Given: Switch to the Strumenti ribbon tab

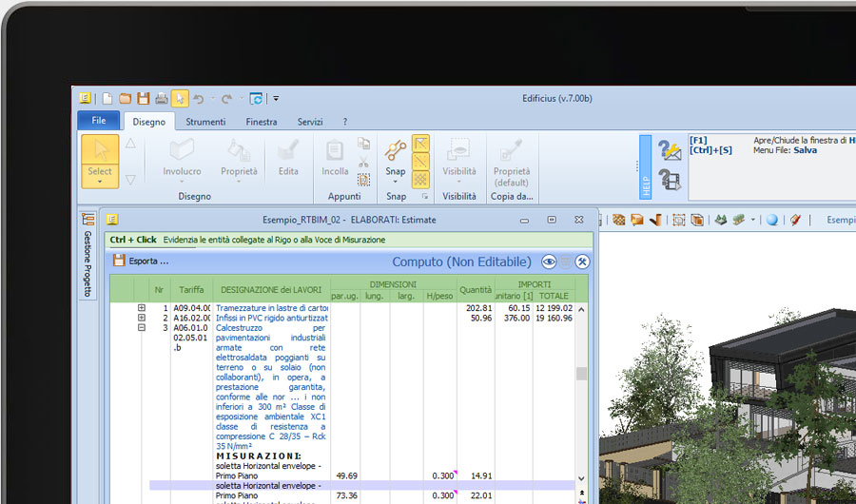Looking at the screenshot, I should (x=205, y=122).
